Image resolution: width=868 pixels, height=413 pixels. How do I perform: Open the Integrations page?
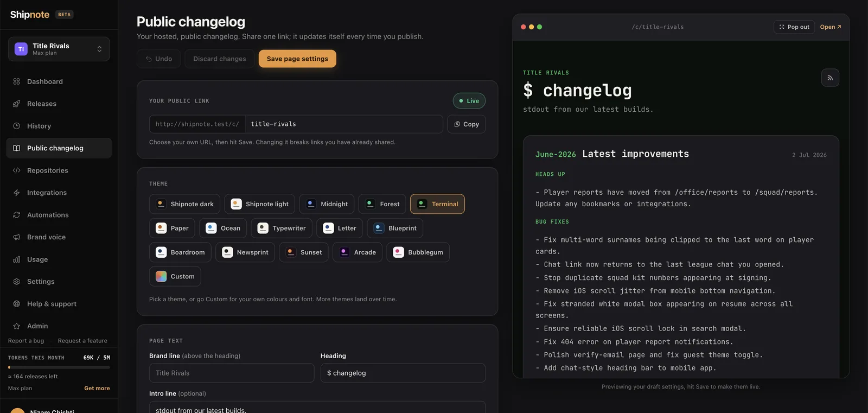59,193
